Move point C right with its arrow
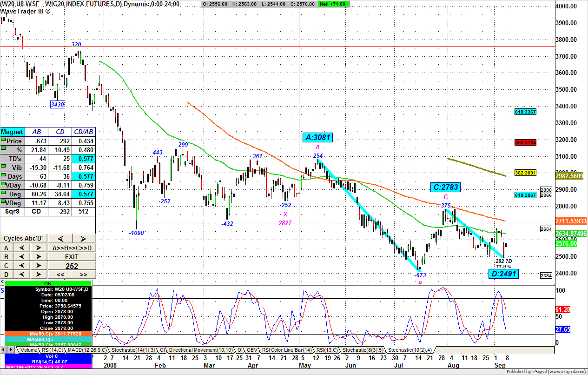The height and width of the screenshot is (375, 588). tap(39, 266)
